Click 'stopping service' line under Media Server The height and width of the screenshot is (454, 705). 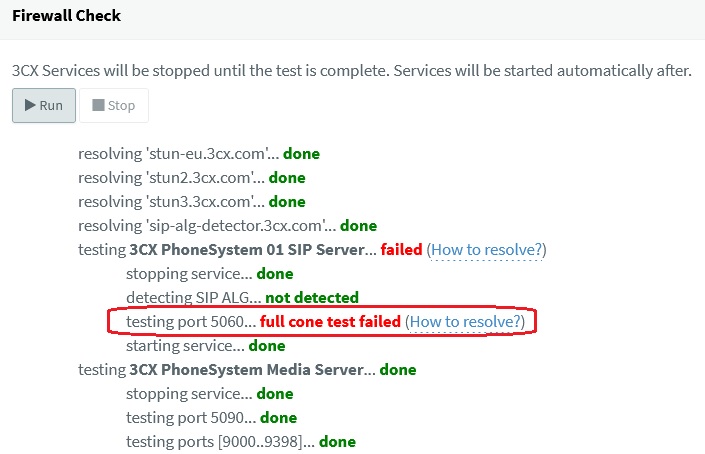click(x=210, y=394)
